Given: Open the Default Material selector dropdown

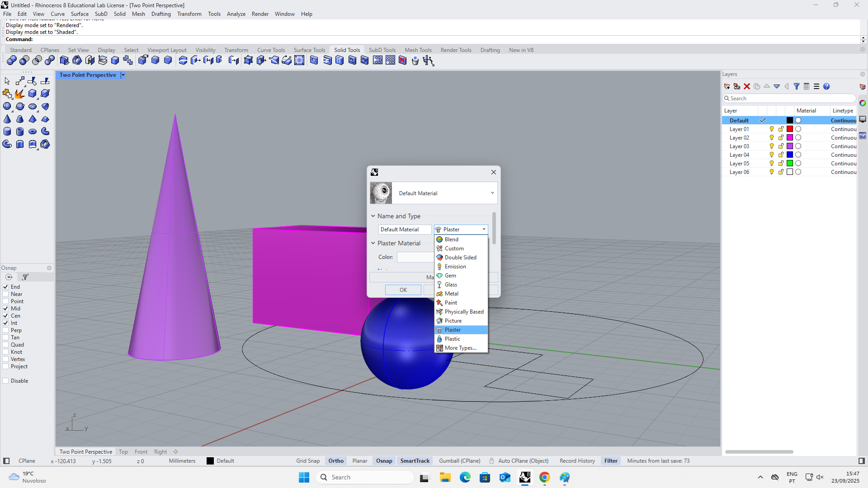Looking at the screenshot, I should [492, 193].
